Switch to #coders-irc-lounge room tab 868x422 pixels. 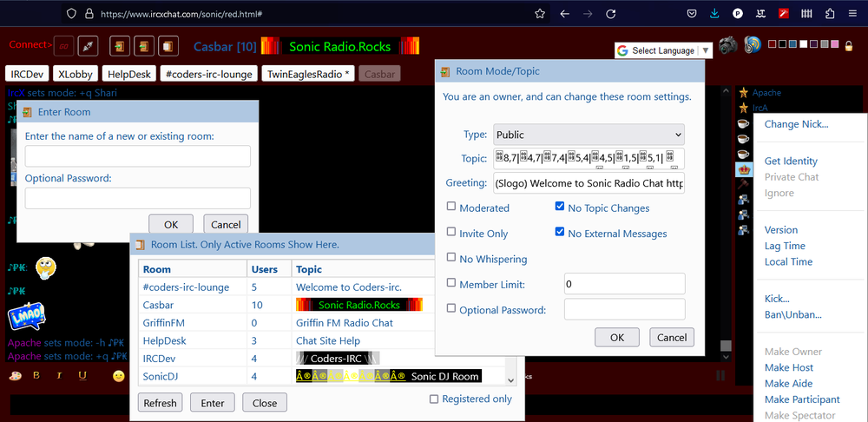pyautogui.click(x=210, y=74)
